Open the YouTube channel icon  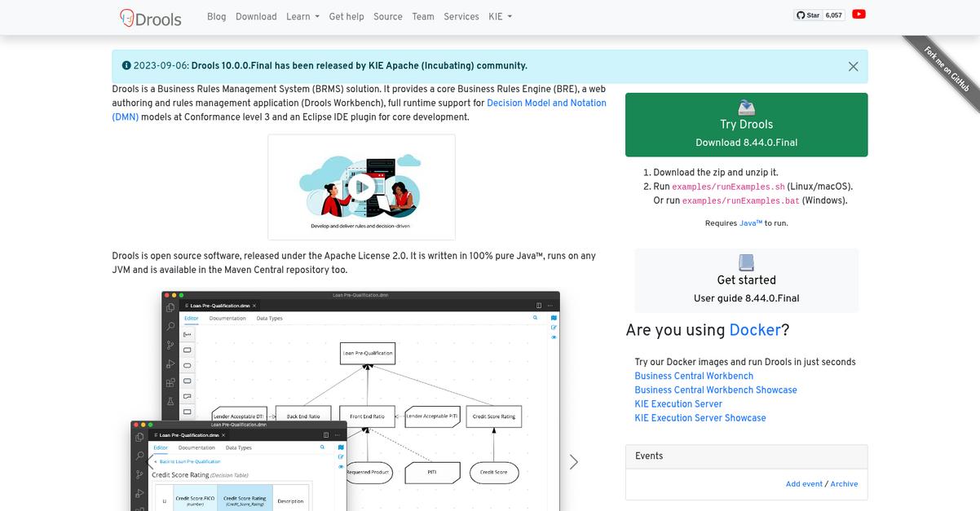pyautogui.click(x=859, y=15)
